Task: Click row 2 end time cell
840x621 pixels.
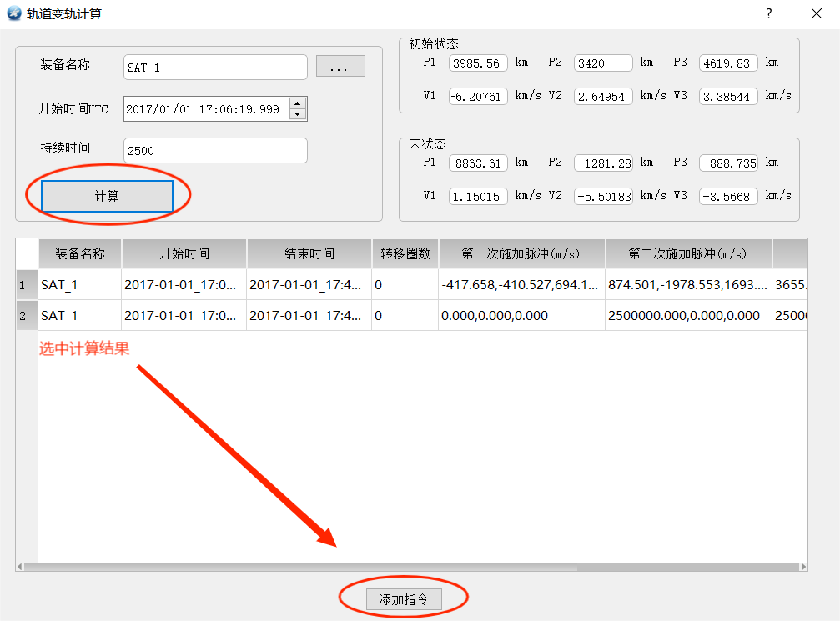Action: point(309,316)
